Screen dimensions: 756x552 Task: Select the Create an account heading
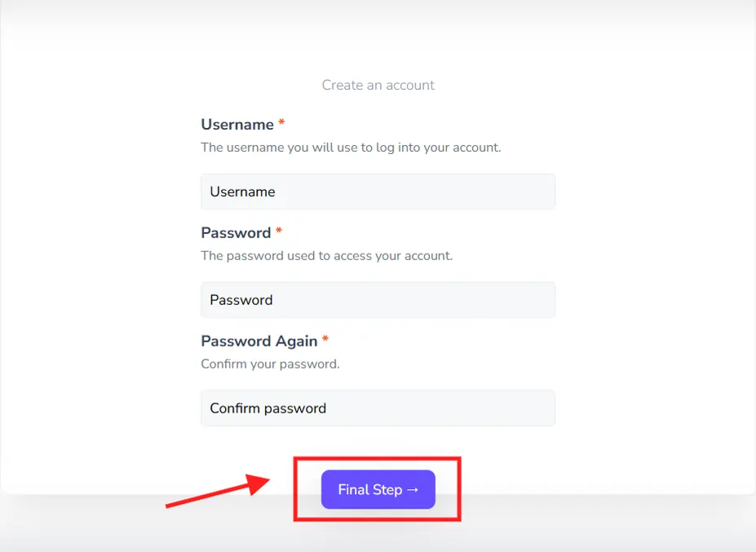pyautogui.click(x=378, y=85)
